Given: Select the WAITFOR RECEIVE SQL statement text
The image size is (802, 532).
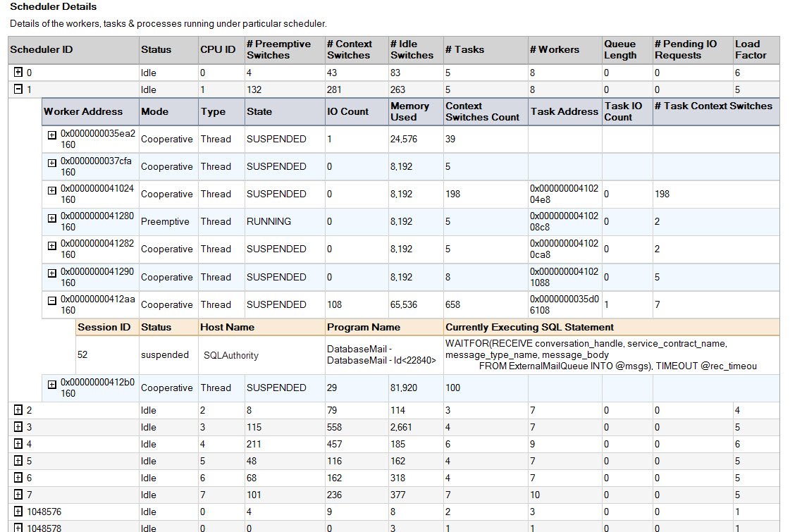Looking at the screenshot, I should [x=601, y=354].
